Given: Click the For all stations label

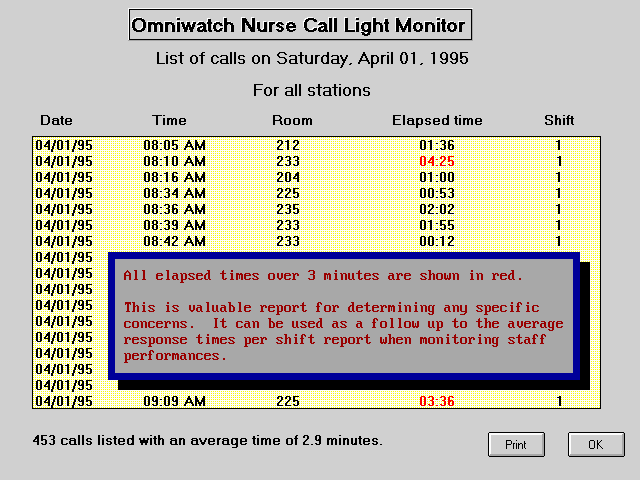Looking at the screenshot, I should pyautogui.click(x=312, y=91).
